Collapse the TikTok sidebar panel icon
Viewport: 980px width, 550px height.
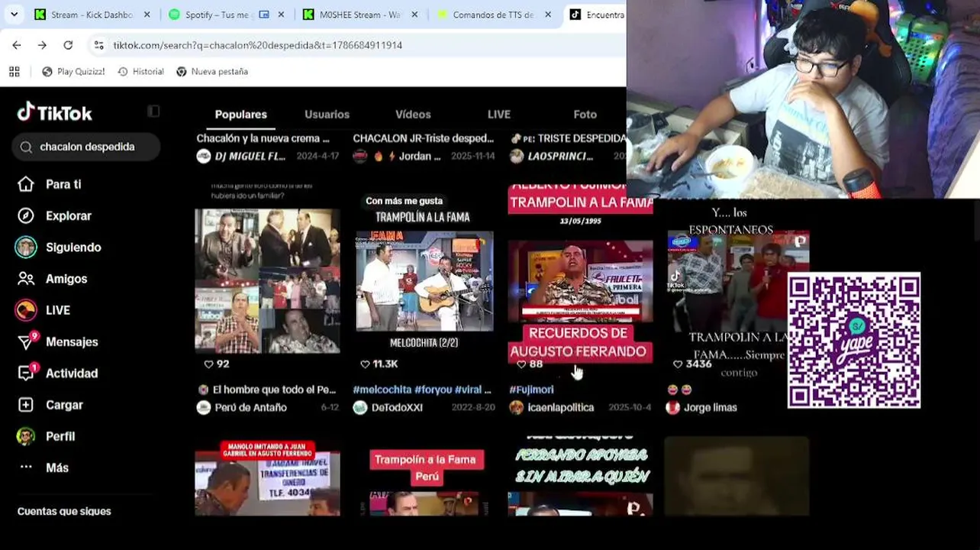point(153,112)
